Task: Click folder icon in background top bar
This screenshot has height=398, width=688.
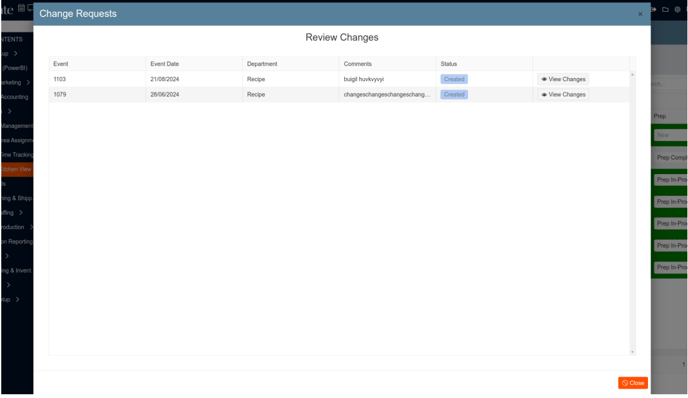Action: [x=665, y=9]
